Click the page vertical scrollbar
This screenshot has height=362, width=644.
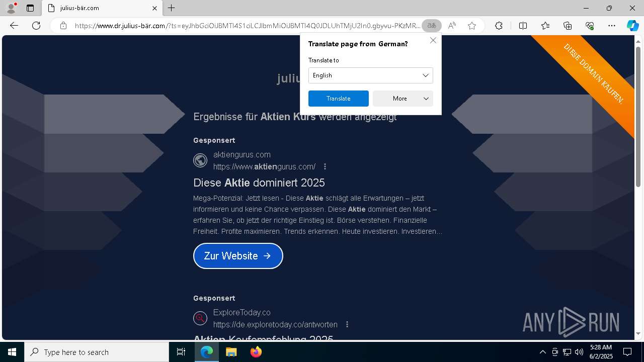tap(638, 117)
